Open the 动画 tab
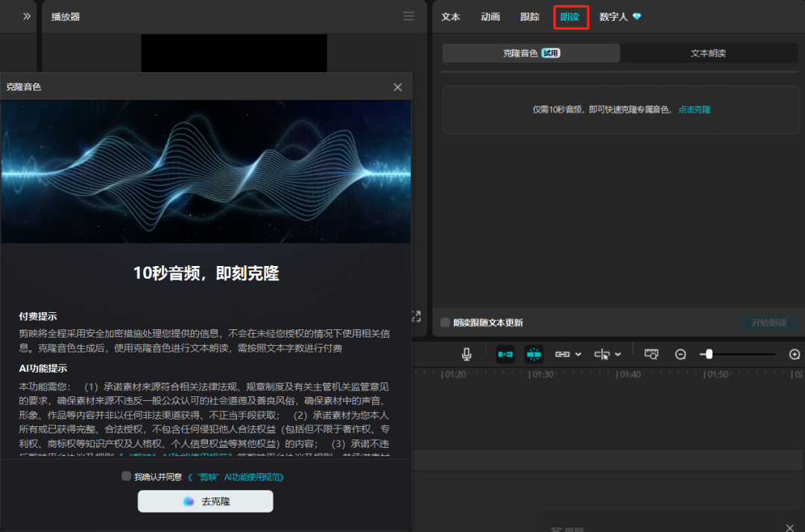Image resolution: width=805 pixels, height=532 pixels. point(490,16)
